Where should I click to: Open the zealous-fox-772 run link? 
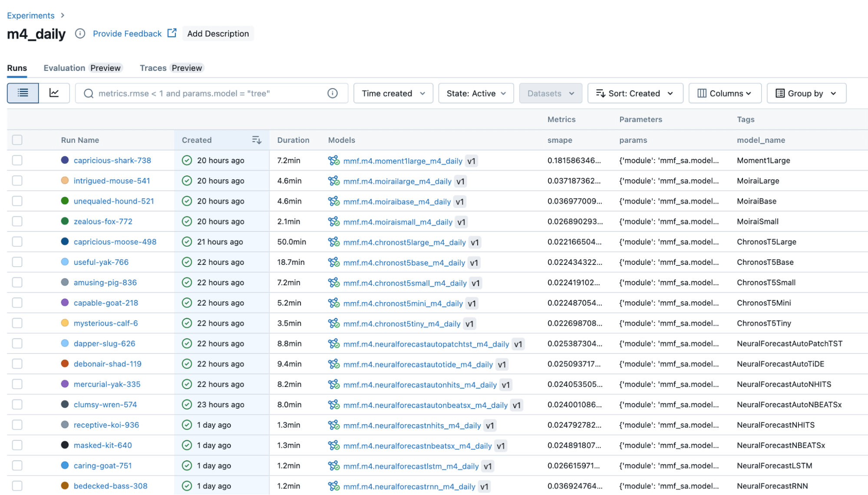click(103, 221)
